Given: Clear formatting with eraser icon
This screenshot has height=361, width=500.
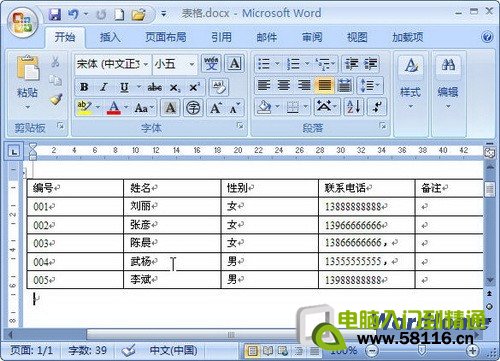Looking at the screenshot, I should click(219, 87).
